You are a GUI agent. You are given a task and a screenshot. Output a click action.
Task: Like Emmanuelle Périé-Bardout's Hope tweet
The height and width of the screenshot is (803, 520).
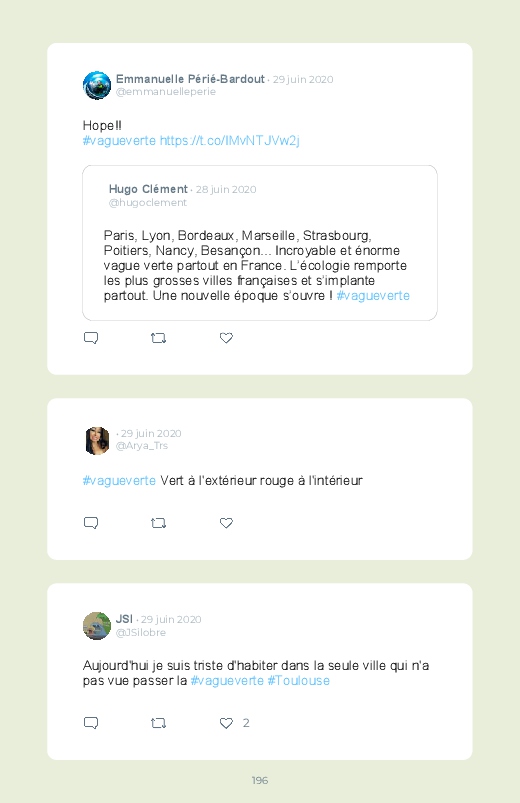pyautogui.click(x=226, y=338)
